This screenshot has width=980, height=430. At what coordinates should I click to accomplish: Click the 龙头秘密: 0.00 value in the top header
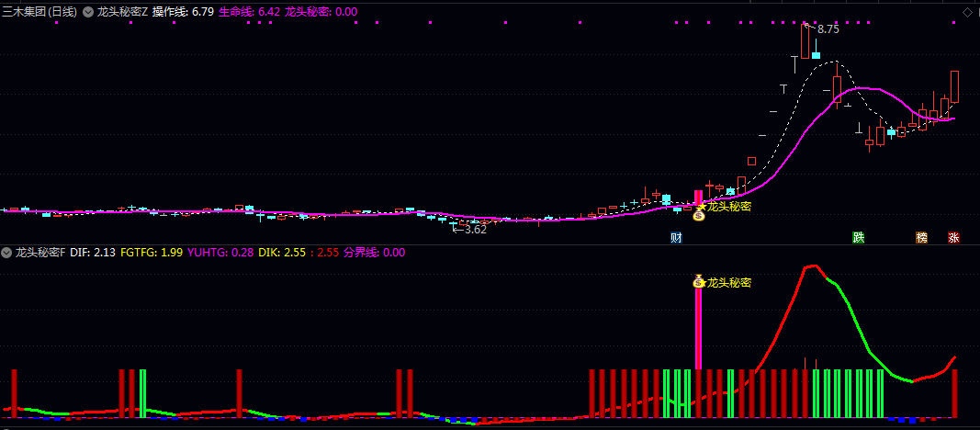click(x=321, y=11)
